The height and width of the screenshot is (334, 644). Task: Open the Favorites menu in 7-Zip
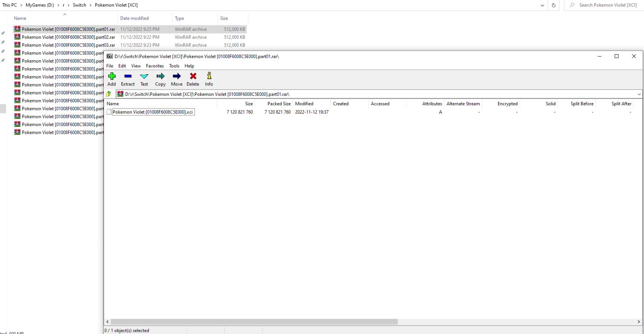(x=155, y=66)
